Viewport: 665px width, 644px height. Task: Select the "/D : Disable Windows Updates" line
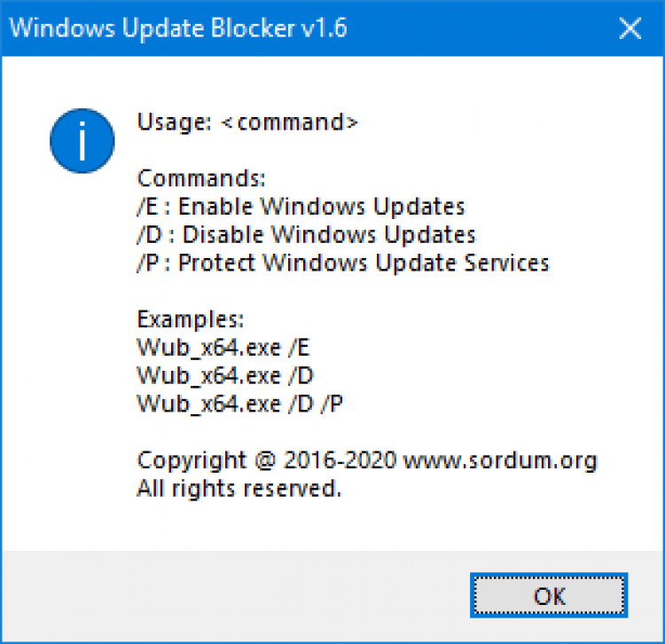click(x=306, y=235)
